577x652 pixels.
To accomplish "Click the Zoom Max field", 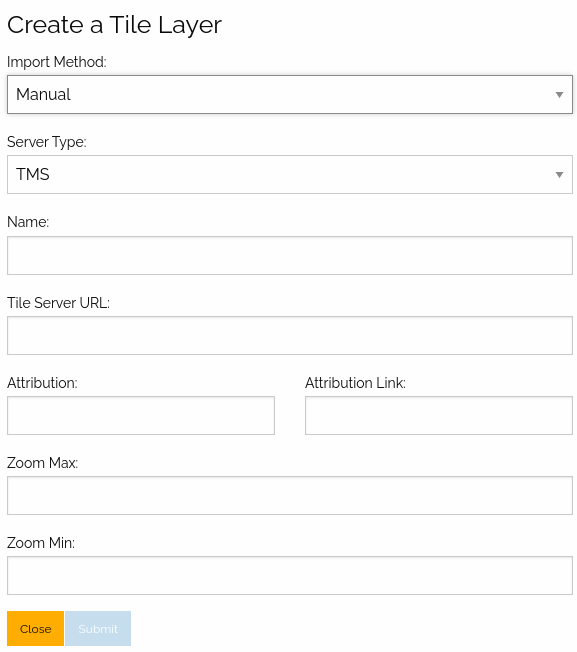I will point(290,495).
